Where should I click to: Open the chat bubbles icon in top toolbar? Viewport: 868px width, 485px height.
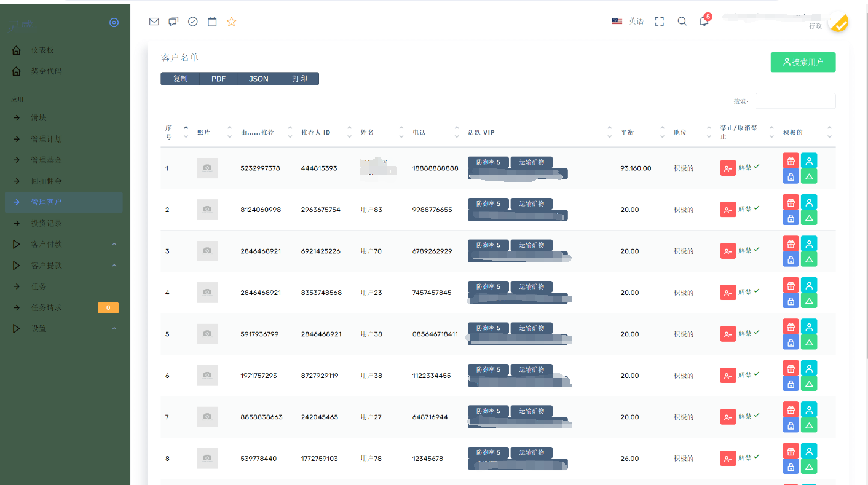(x=173, y=22)
